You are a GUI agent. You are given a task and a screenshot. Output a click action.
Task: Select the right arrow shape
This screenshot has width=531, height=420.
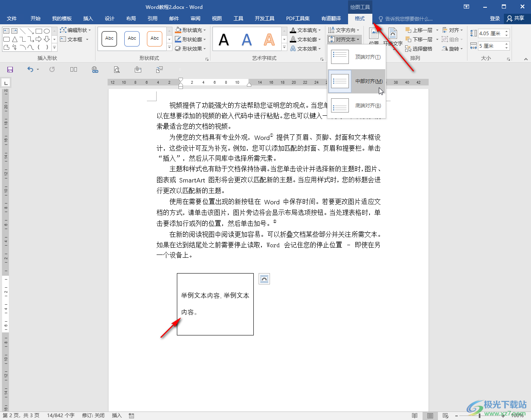pyautogui.click(x=39, y=39)
